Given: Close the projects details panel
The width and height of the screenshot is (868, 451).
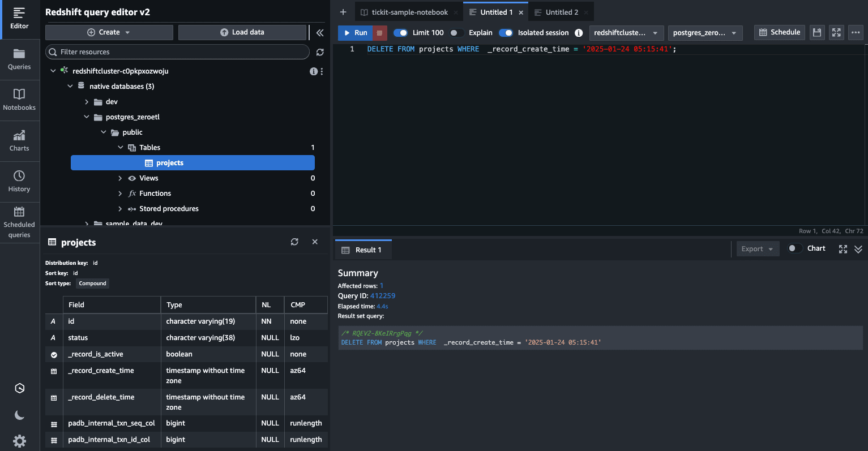Looking at the screenshot, I should [x=315, y=242].
